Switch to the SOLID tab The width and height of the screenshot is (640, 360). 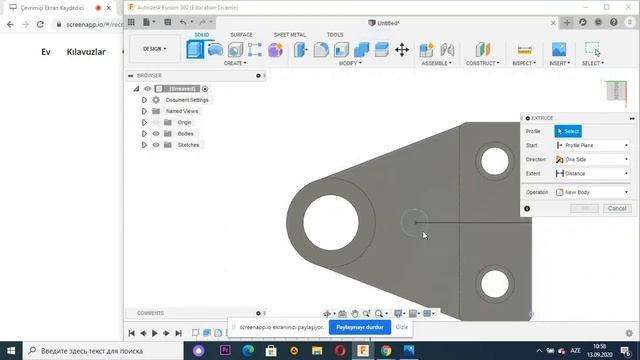click(x=202, y=35)
